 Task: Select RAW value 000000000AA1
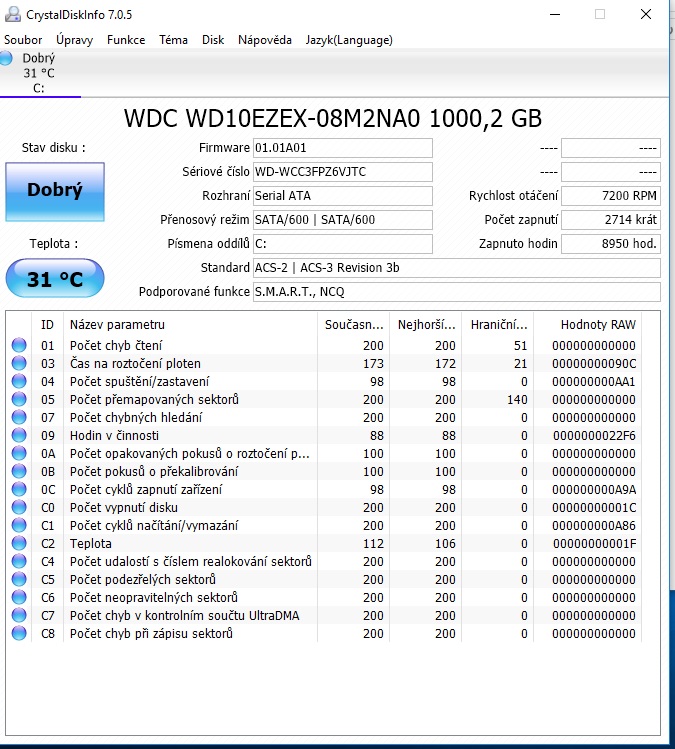tap(594, 382)
